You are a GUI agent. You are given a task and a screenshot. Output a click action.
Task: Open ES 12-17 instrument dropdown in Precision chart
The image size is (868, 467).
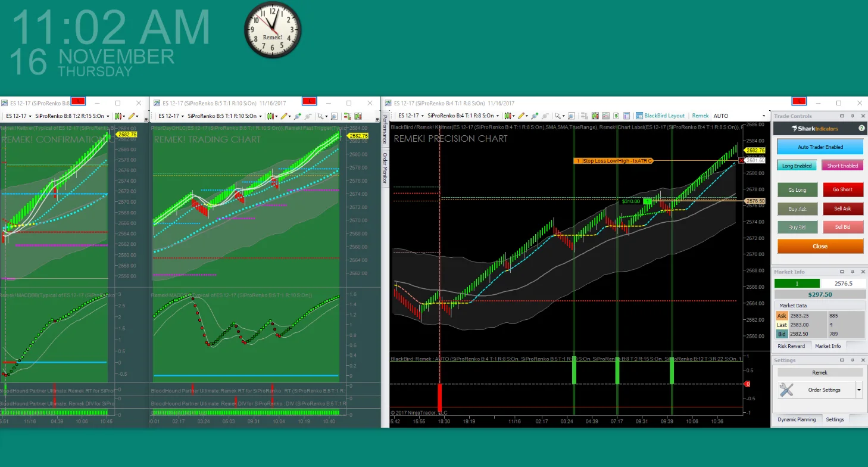click(x=410, y=116)
